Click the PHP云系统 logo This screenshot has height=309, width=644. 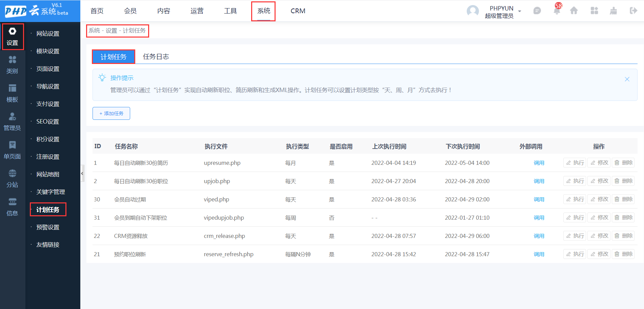pyautogui.click(x=37, y=11)
